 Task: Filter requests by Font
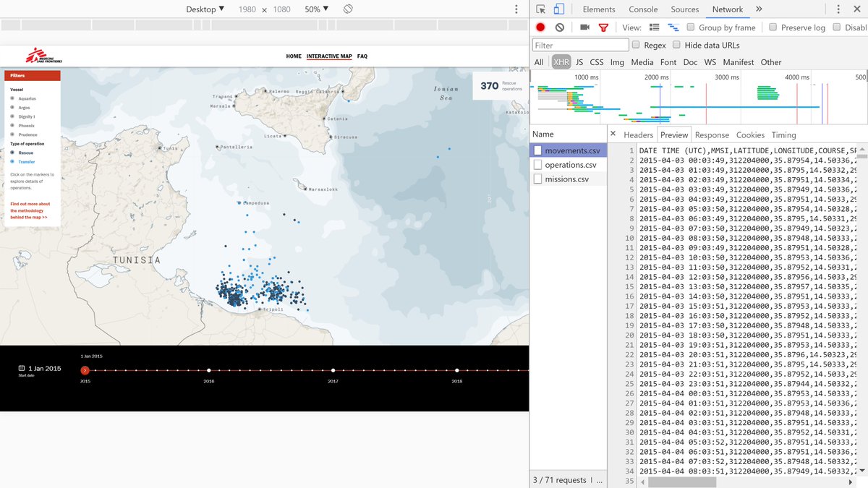(668, 62)
